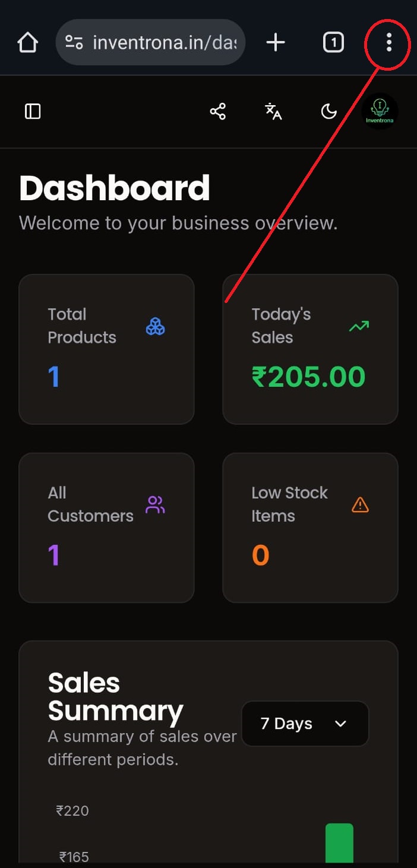Tap the Inventrona logo avatar
Image resolution: width=417 pixels, height=868 pixels.
(380, 111)
